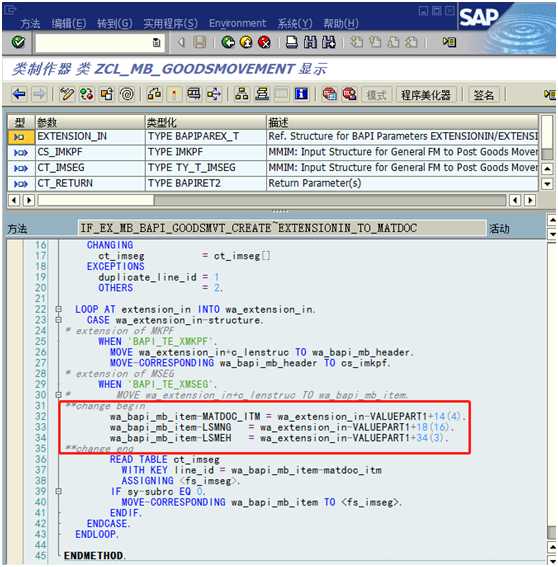Collapse the IF sy-subrc block on line 39

point(59,491)
